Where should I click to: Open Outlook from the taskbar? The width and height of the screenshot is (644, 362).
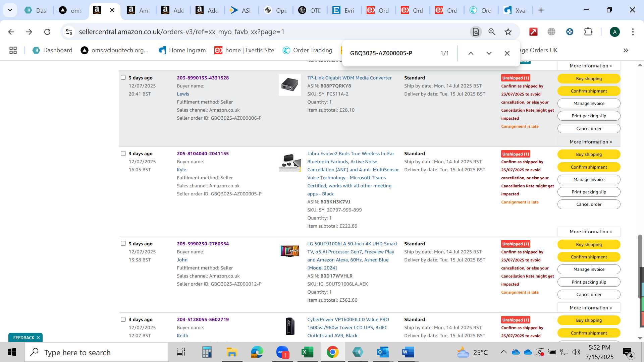pos(383,352)
